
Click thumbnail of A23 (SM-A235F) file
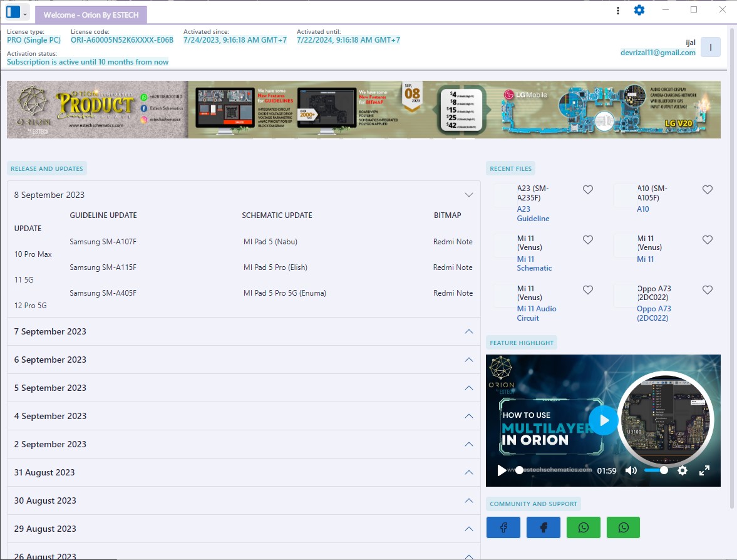click(x=504, y=195)
